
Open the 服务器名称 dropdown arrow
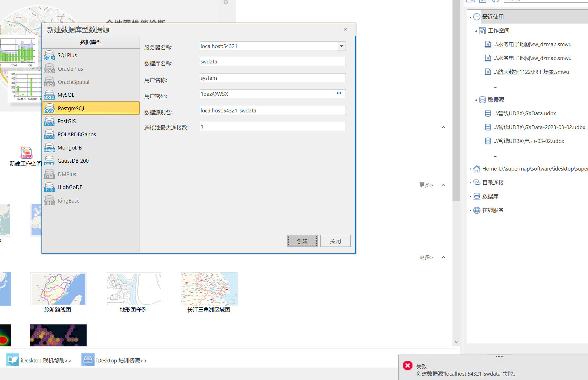point(341,46)
